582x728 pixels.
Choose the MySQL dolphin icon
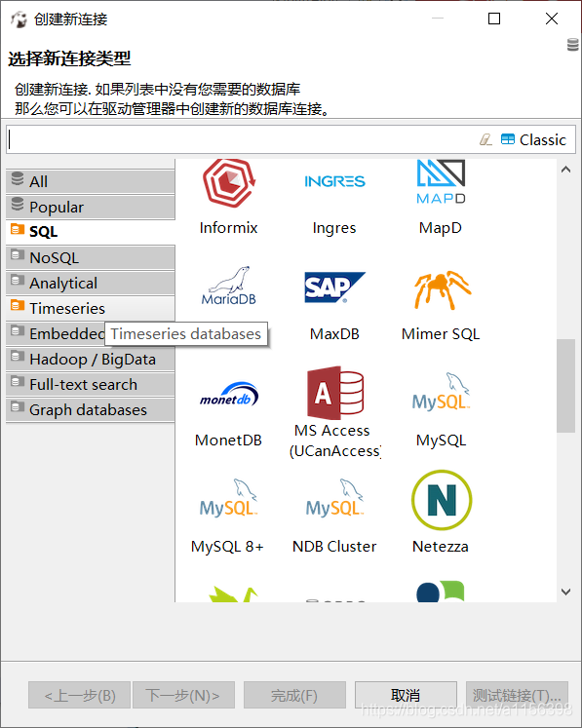(441, 392)
